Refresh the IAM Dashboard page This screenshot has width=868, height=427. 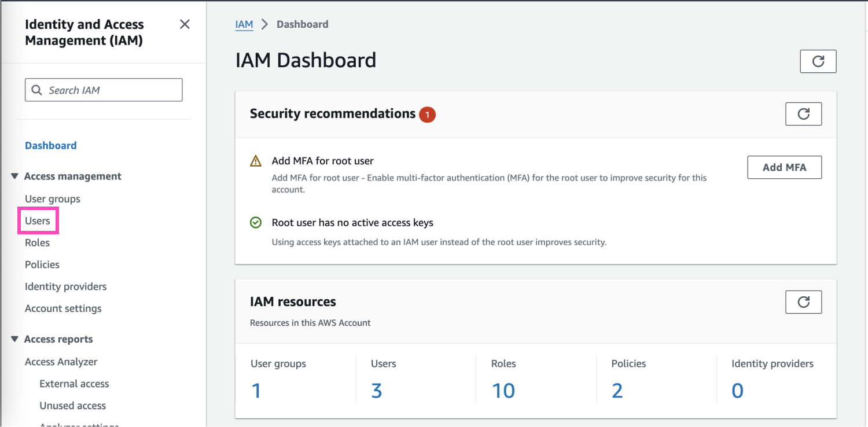click(818, 61)
